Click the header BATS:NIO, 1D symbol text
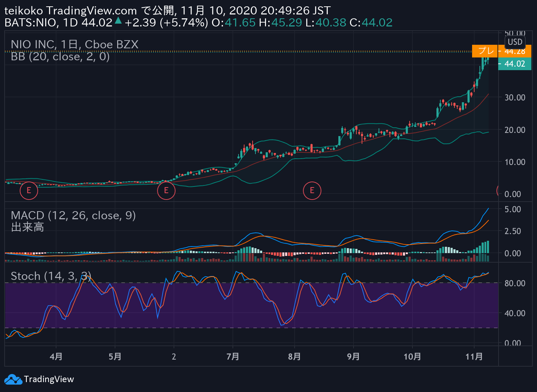 pos(41,23)
